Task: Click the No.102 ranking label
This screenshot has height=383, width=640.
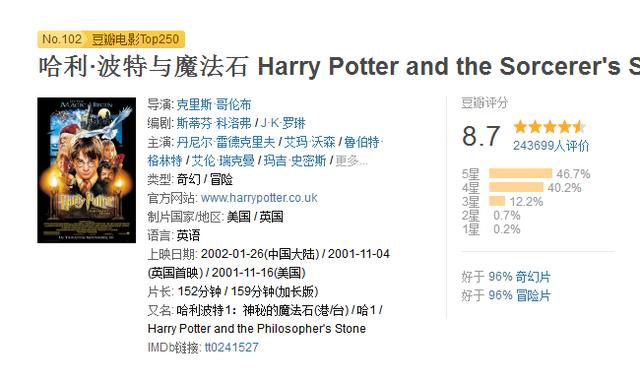Action: coord(62,39)
